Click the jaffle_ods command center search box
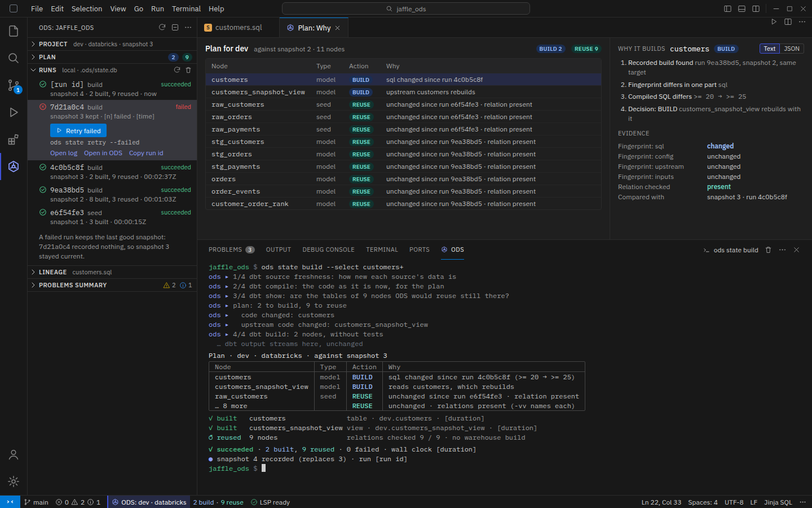Viewport: 812px width, 508px height. [x=406, y=8]
